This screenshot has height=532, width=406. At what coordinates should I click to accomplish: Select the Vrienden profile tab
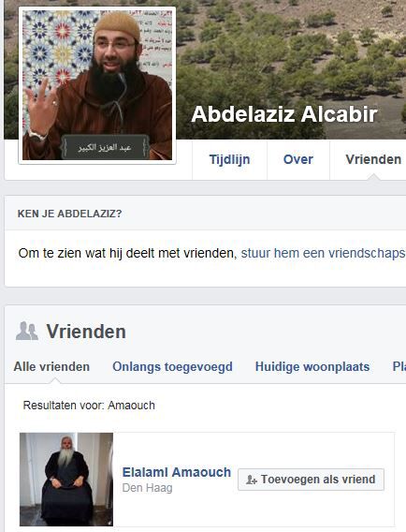click(x=372, y=159)
